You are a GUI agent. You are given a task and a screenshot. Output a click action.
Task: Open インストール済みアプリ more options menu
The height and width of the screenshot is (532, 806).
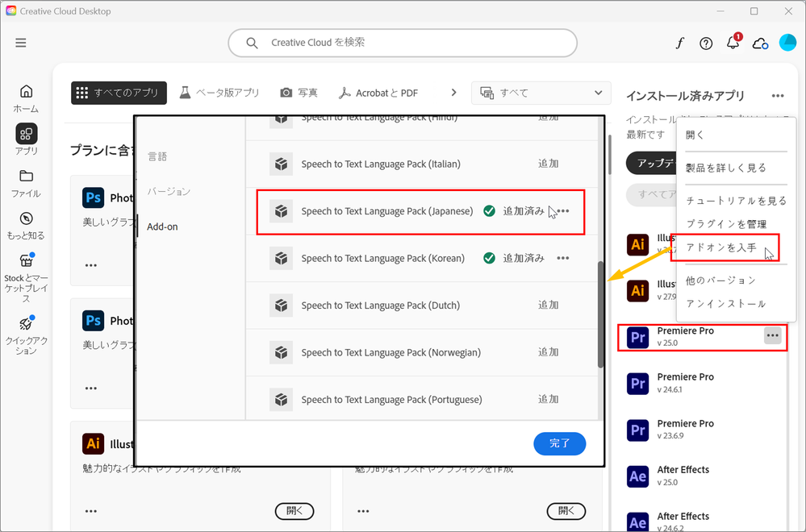(x=778, y=96)
